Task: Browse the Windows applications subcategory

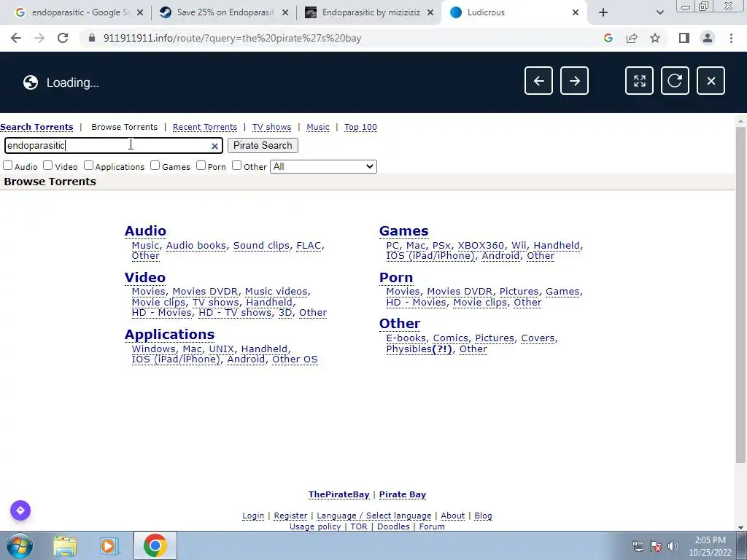Action: 153,349
